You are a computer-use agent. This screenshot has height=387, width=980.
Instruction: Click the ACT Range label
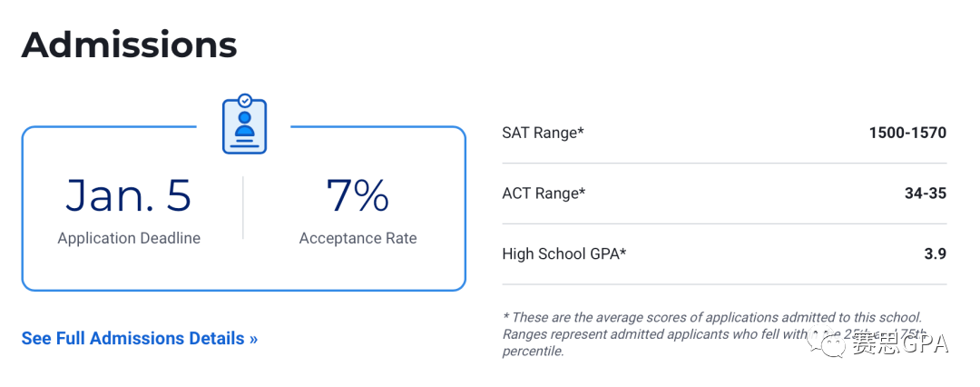pyautogui.click(x=544, y=193)
